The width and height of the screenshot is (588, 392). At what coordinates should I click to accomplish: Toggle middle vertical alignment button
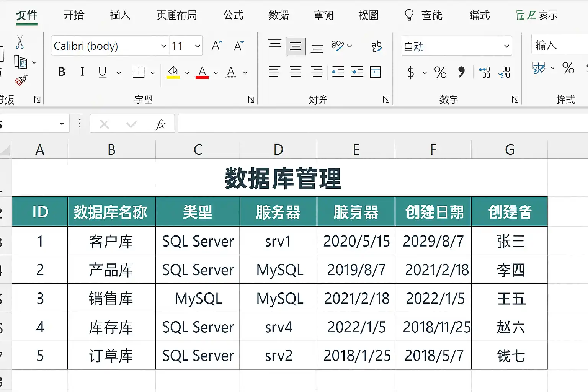pyautogui.click(x=296, y=46)
